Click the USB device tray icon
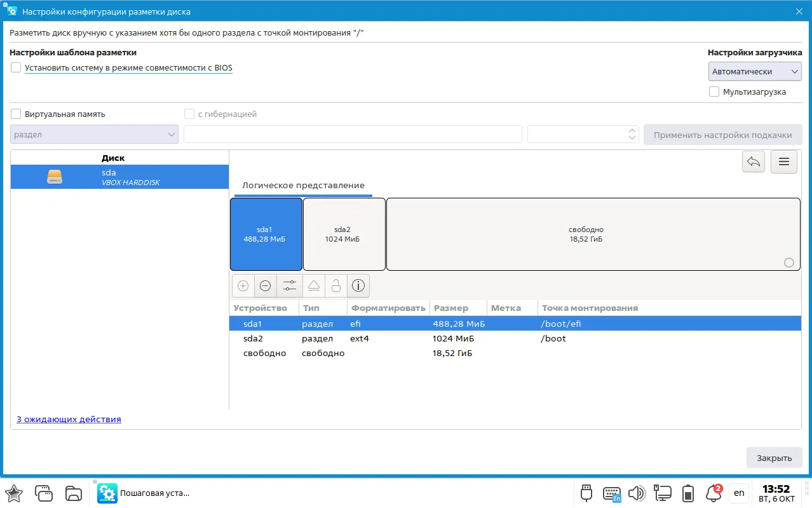The image size is (812, 508). pyautogui.click(x=586, y=493)
